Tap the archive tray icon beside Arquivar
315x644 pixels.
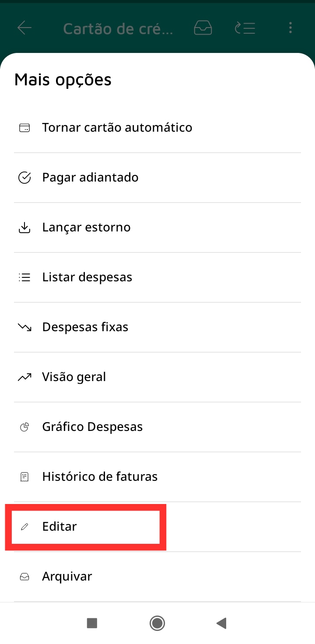coord(24,577)
